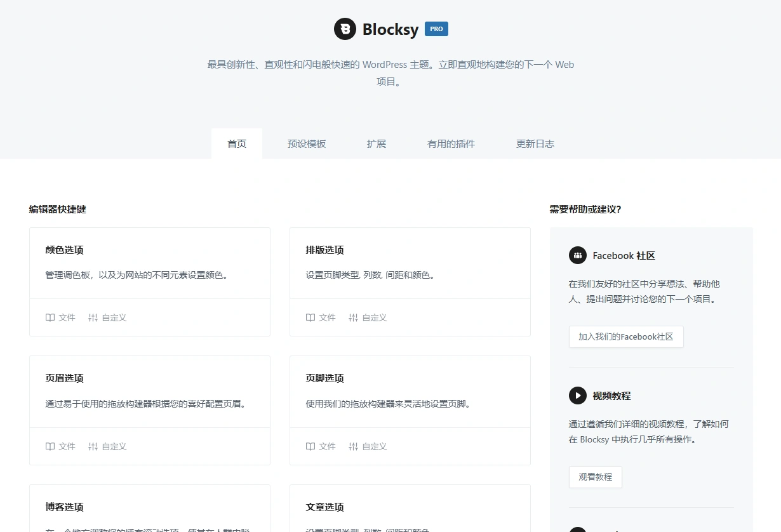Click the 自定义 sliders icon under 排版选项
Viewport: 781px width, 532px height.
(x=353, y=317)
